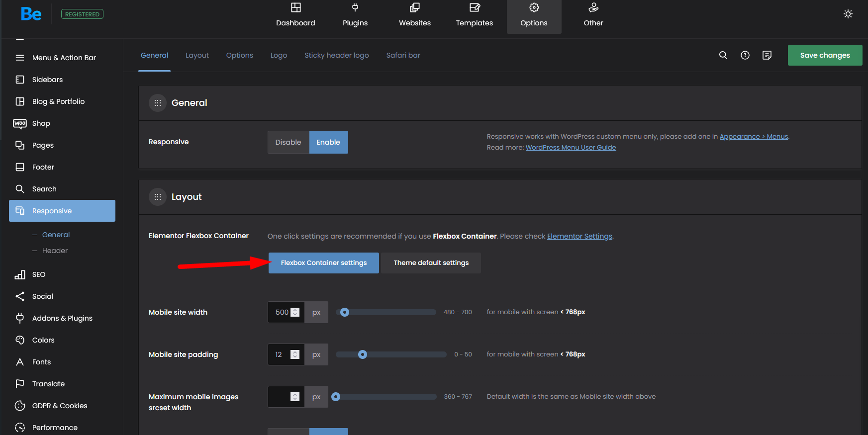Select Responsive in the sidebar
The width and height of the screenshot is (868, 435).
pyautogui.click(x=62, y=211)
